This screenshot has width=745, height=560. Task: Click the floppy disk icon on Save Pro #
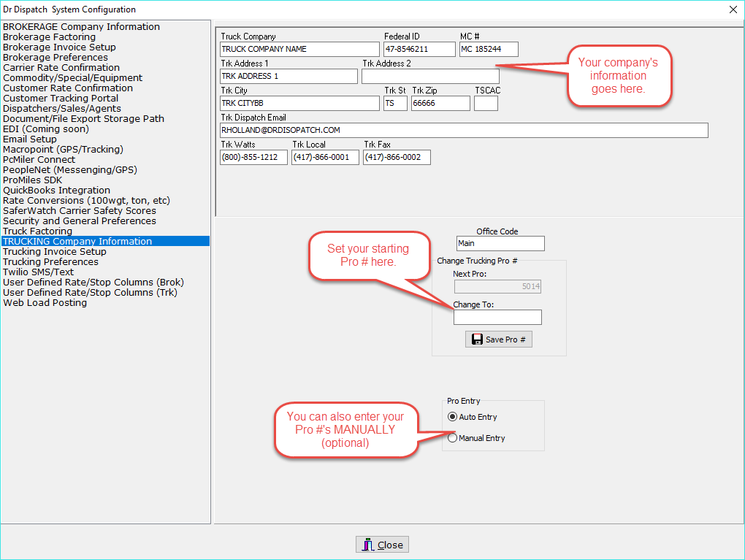(477, 339)
